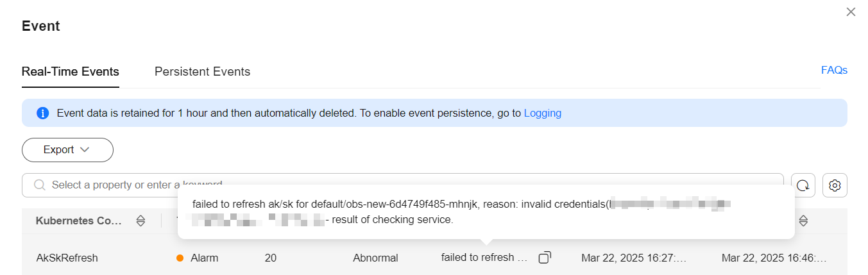Open the FAQs link
This screenshot has height=275, width=868.
(x=834, y=70)
